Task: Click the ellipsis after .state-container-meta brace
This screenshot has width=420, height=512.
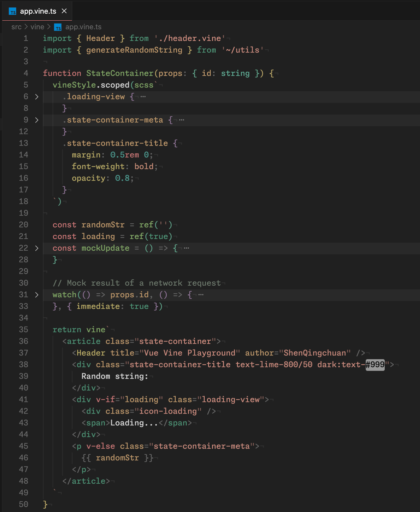Action: 181,120
